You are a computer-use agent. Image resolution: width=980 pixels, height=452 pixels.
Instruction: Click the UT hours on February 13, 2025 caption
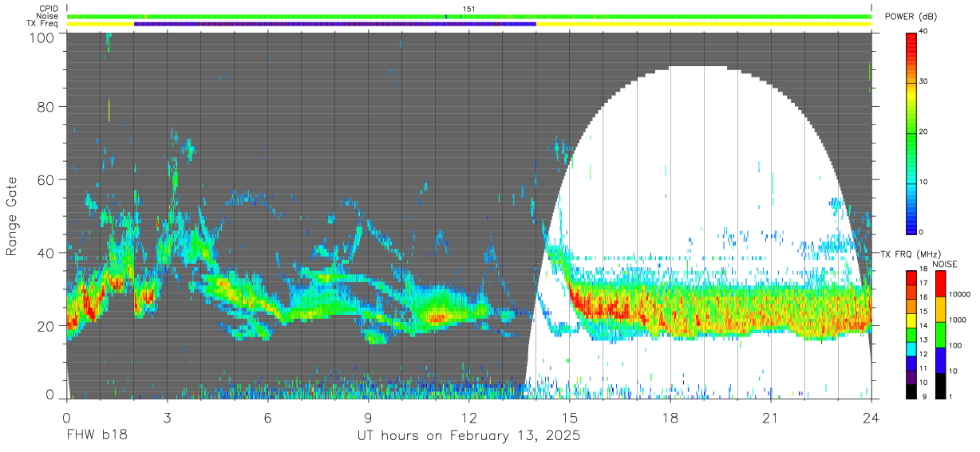click(468, 436)
